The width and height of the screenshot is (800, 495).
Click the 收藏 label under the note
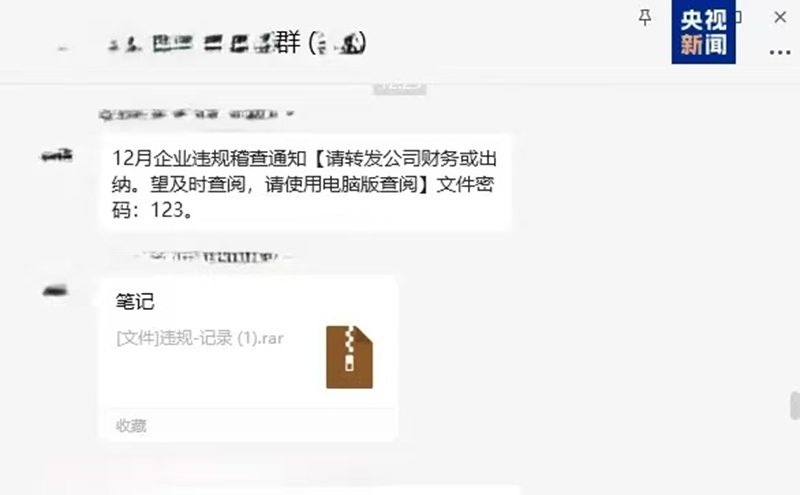131,426
